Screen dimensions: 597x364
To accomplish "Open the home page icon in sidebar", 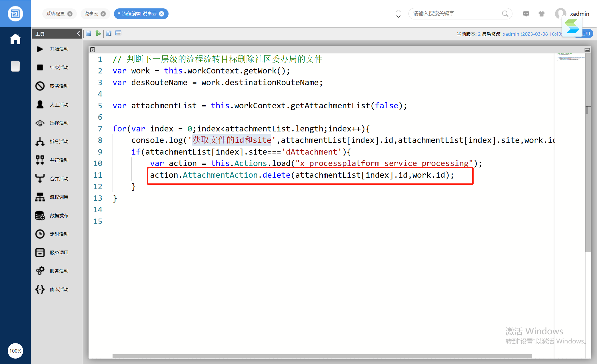I will click(15, 39).
